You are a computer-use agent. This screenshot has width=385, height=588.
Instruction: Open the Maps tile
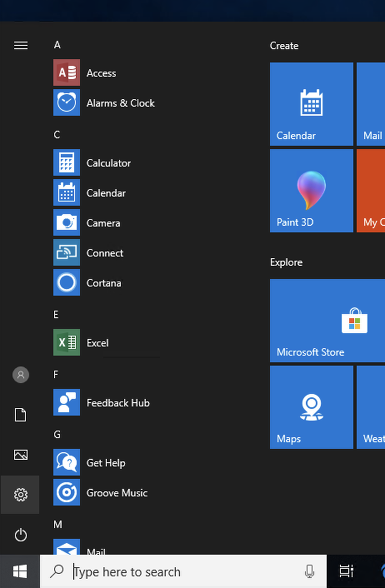pyautogui.click(x=312, y=407)
